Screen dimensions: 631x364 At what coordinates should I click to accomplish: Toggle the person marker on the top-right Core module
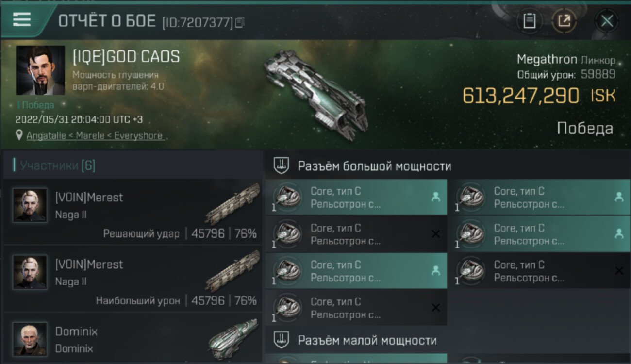(618, 197)
